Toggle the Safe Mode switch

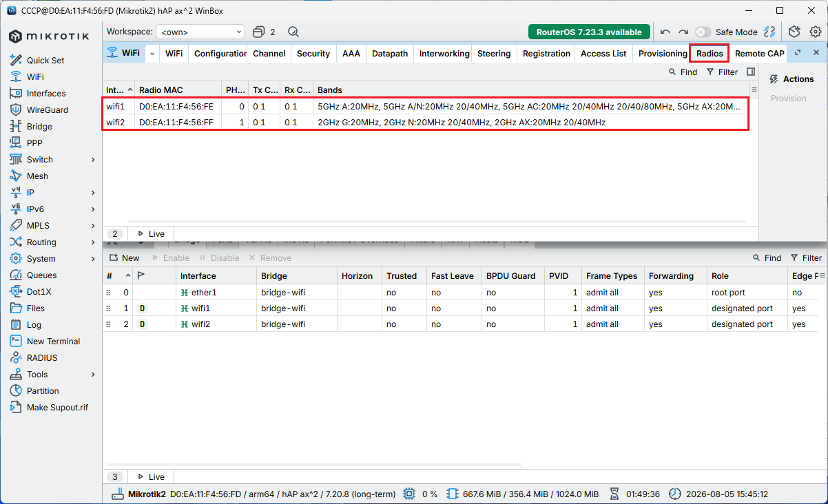point(703,32)
